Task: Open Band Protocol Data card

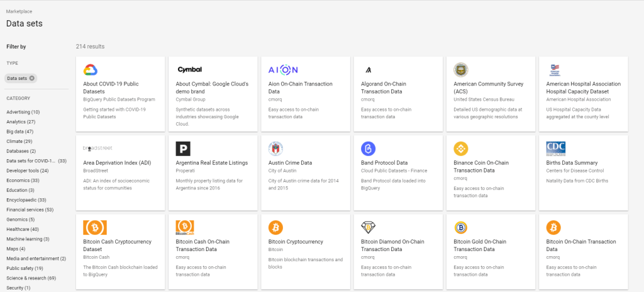Action: tap(398, 172)
